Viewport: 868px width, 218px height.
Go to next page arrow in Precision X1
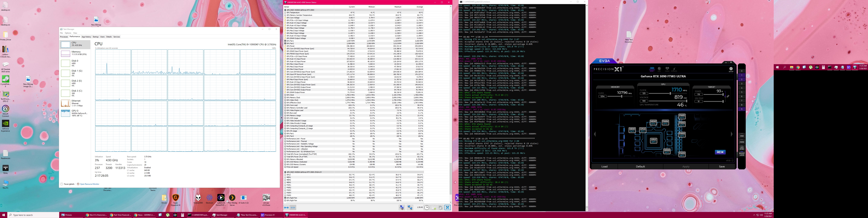click(x=731, y=134)
